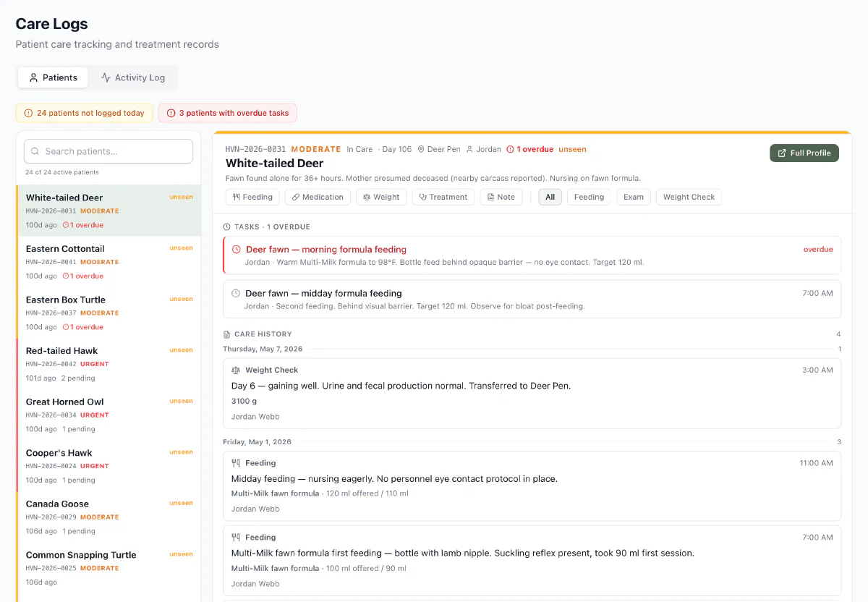Open the 7:00 AM first Feeding entry

click(x=532, y=561)
